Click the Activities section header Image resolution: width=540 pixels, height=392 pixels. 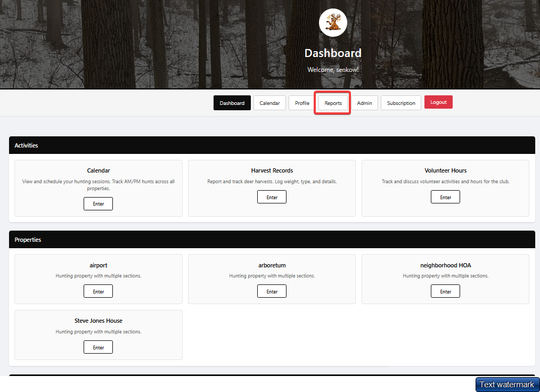26,145
